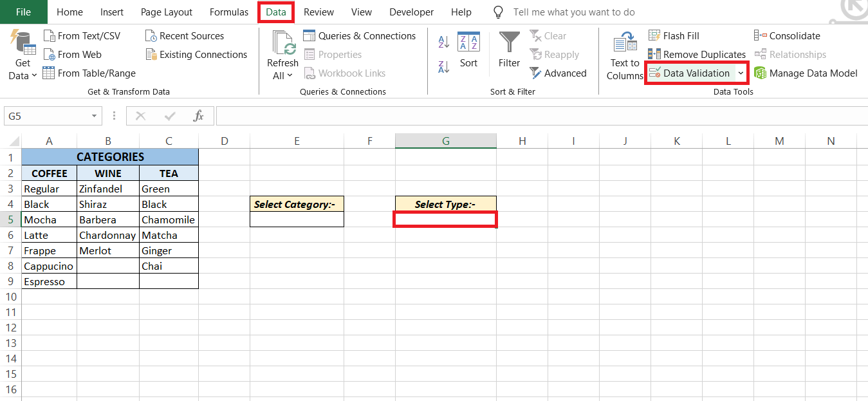Select column E header
Image resolution: width=868 pixels, height=401 pixels.
(x=297, y=141)
